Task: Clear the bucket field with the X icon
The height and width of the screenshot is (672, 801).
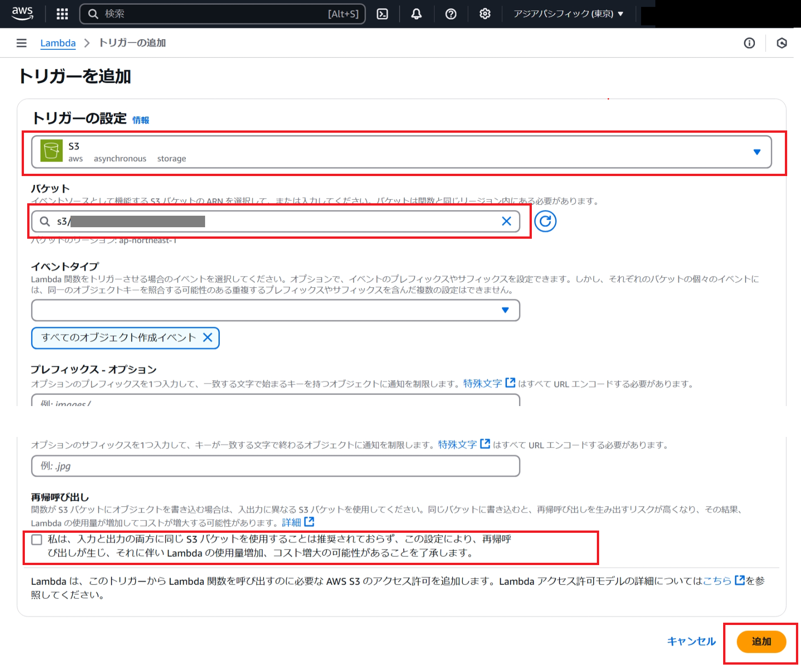Action: pos(507,221)
